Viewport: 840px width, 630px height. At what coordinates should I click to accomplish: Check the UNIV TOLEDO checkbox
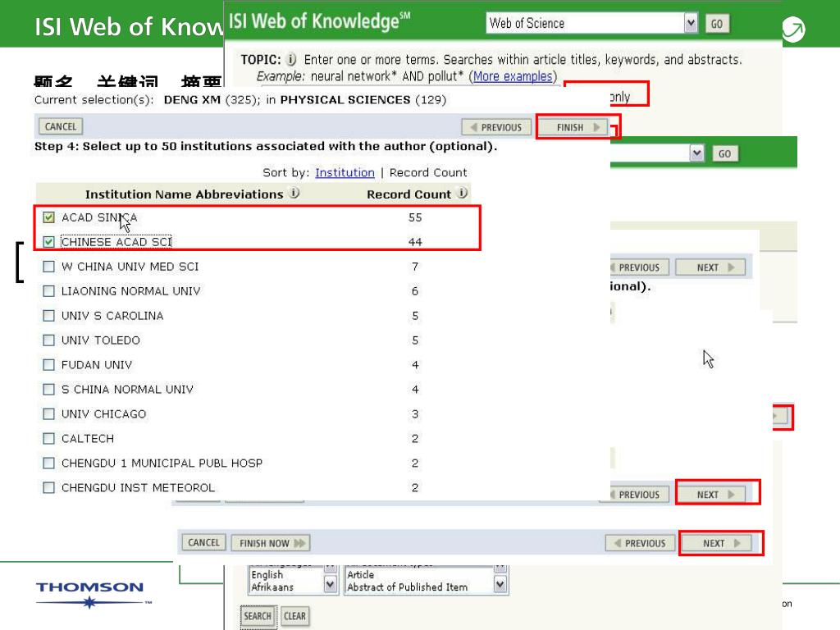pos(48,340)
